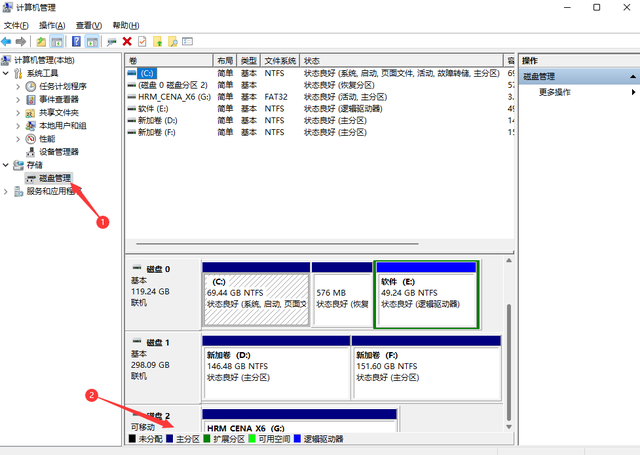Click the 系统工具 tools icon
Viewport: 640px width, 455px height.
point(18,73)
